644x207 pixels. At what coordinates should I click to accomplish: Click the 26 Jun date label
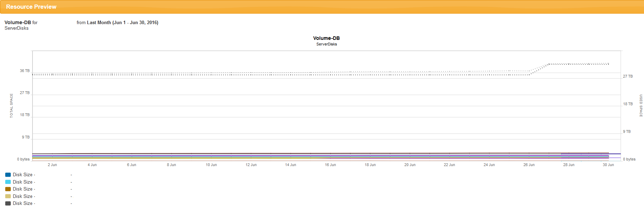click(x=529, y=165)
